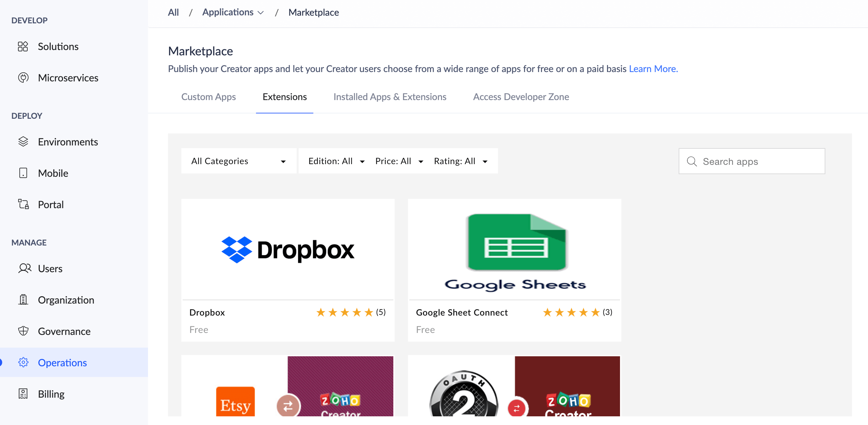This screenshot has height=425, width=868.
Task: Click the Learn More link
Action: click(653, 69)
